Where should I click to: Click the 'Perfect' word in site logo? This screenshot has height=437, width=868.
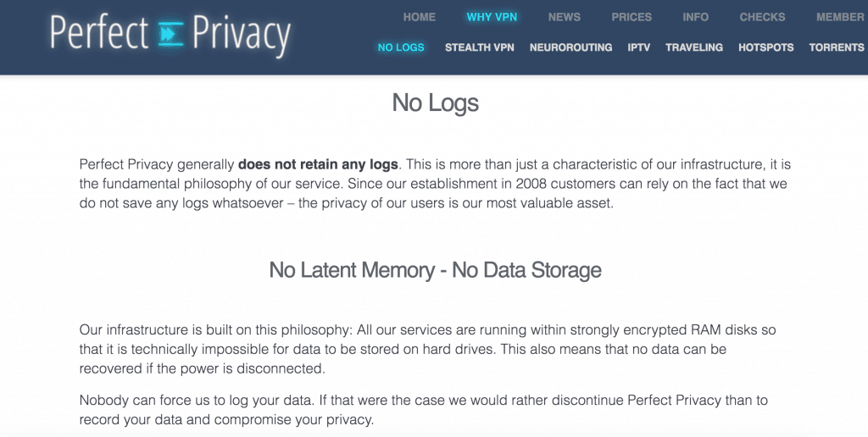(x=100, y=33)
